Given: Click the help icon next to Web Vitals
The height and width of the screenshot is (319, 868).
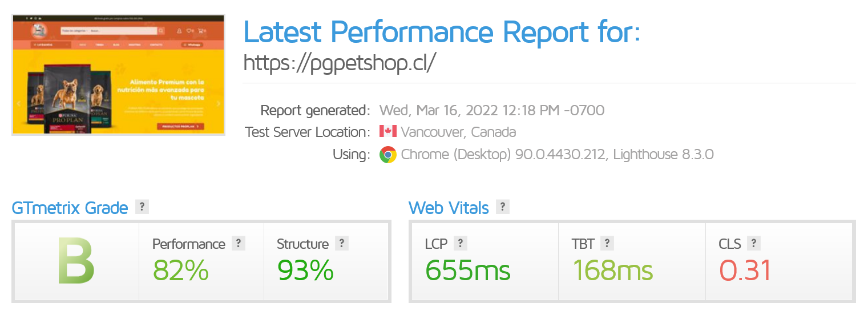Looking at the screenshot, I should 502,207.
